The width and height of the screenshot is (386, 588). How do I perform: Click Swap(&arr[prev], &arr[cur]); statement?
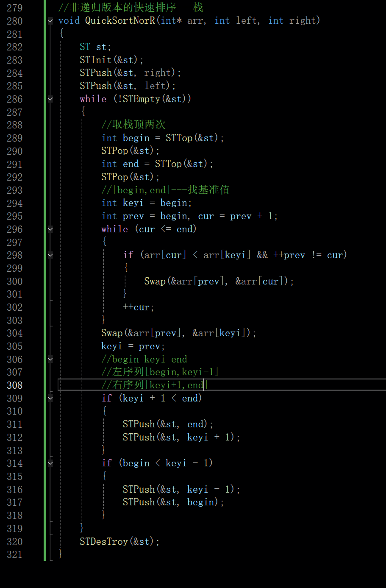tap(219, 281)
